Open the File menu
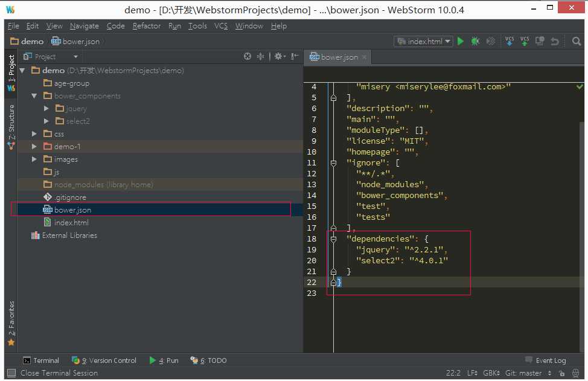This screenshot has width=588, height=381. click(x=13, y=26)
